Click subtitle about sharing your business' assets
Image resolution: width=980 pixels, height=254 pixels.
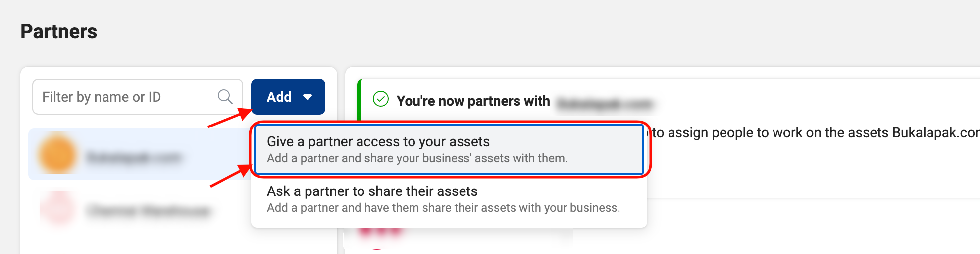(x=417, y=158)
